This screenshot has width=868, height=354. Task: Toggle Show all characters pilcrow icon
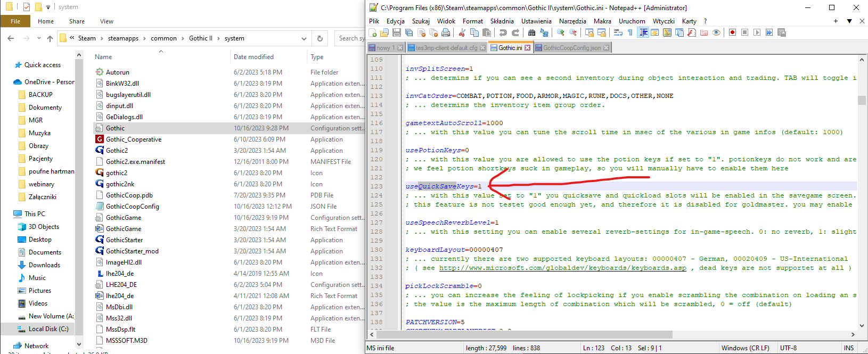tap(630, 32)
